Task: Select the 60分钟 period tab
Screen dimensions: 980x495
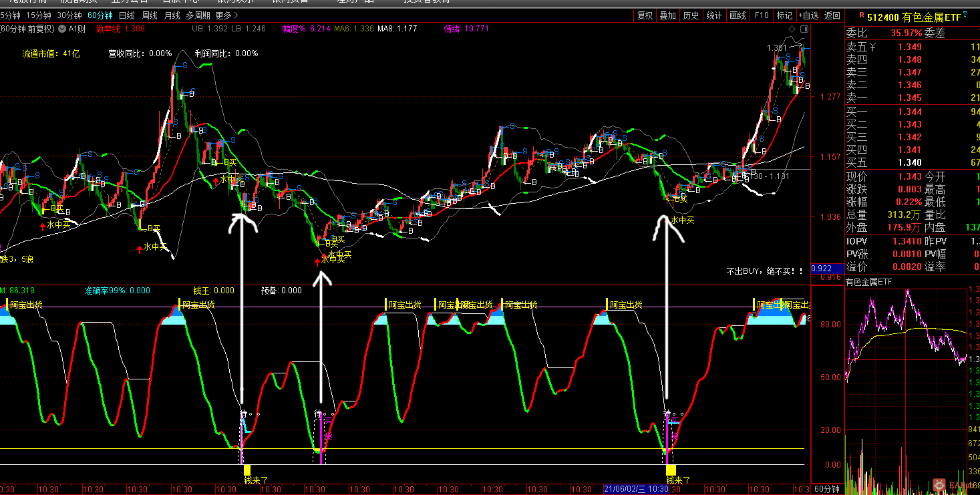Action: (x=100, y=15)
